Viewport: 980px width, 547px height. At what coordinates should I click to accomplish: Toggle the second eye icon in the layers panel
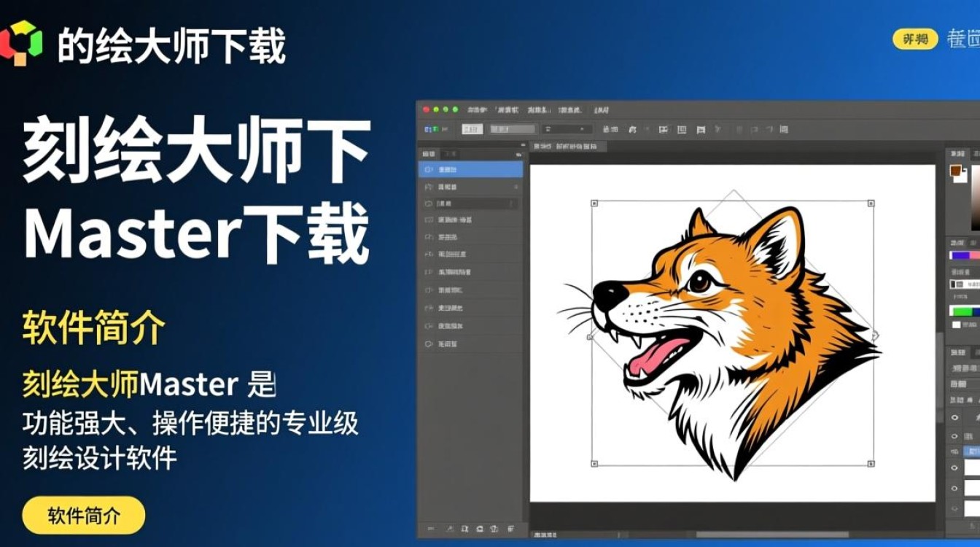click(x=954, y=436)
